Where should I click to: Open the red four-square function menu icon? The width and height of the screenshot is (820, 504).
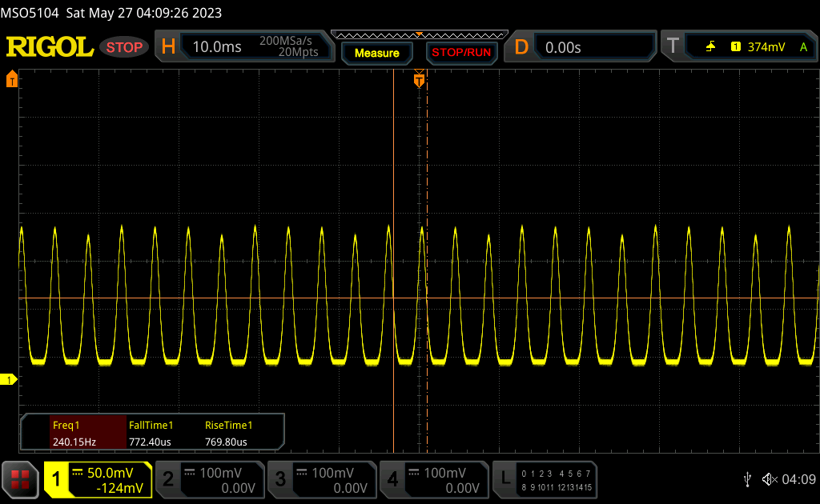pos(20,479)
